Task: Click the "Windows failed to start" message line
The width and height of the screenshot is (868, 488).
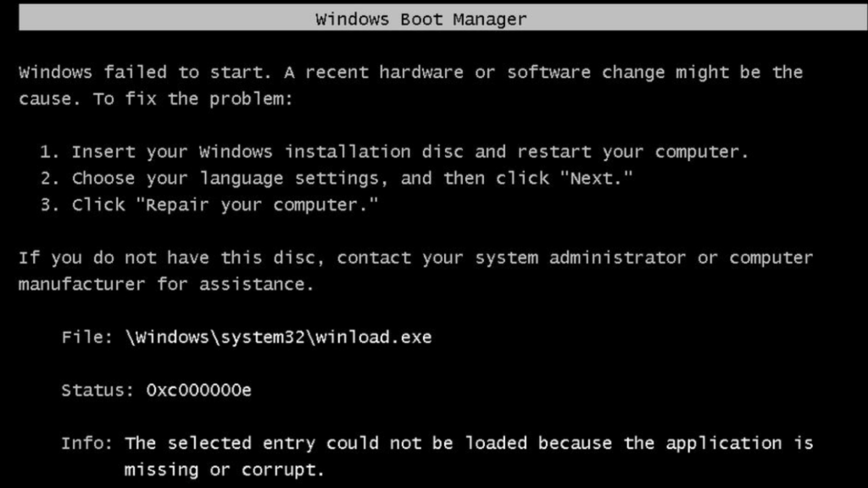Action: click(x=411, y=72)
